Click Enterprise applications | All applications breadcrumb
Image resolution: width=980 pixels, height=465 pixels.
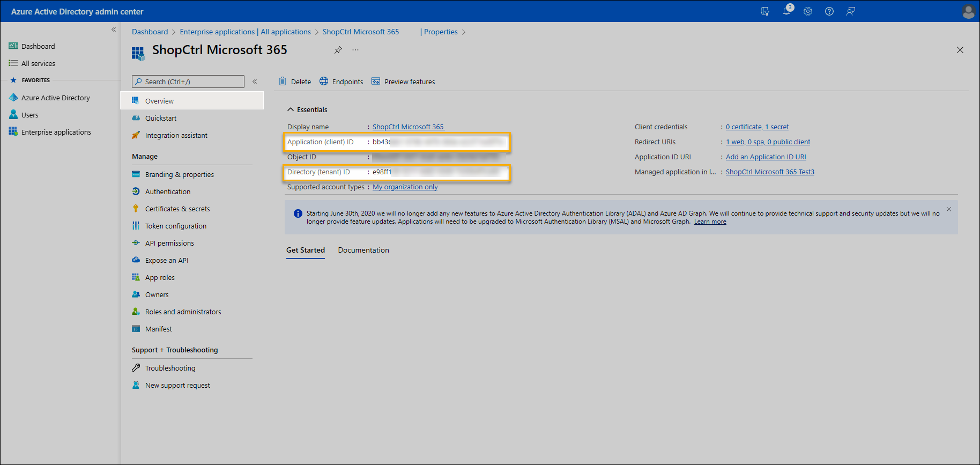coord(245,32)
